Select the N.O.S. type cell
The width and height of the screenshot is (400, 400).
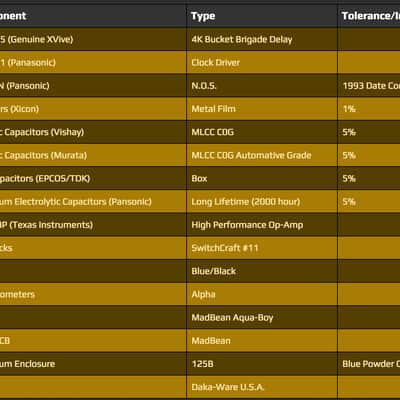point(262,86)
